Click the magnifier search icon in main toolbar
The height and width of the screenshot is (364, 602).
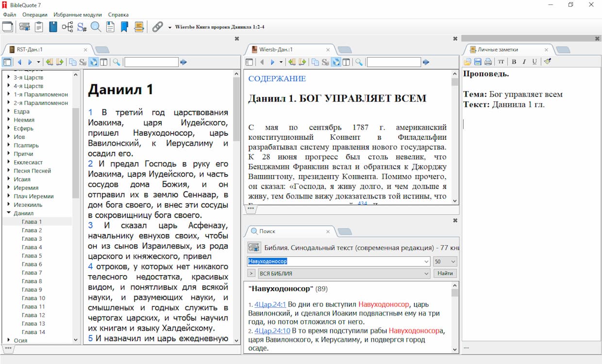click(96, 27)
